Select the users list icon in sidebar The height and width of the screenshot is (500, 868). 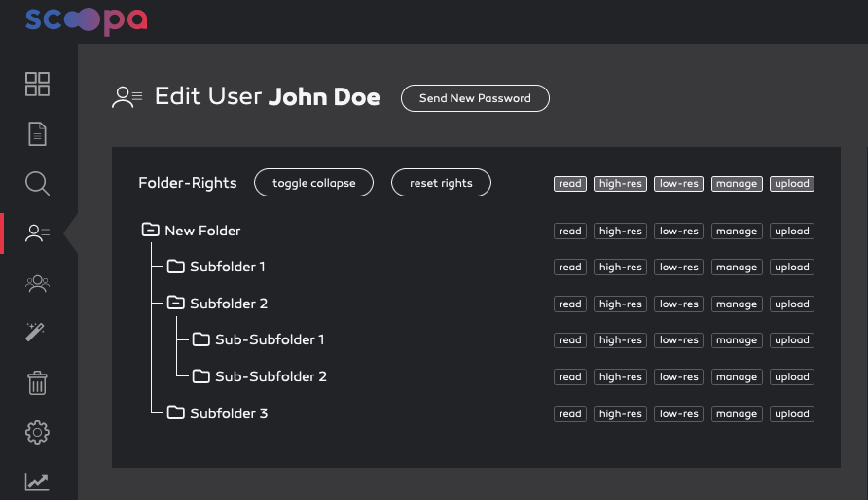pyautogui.click(x=37, y=232)
